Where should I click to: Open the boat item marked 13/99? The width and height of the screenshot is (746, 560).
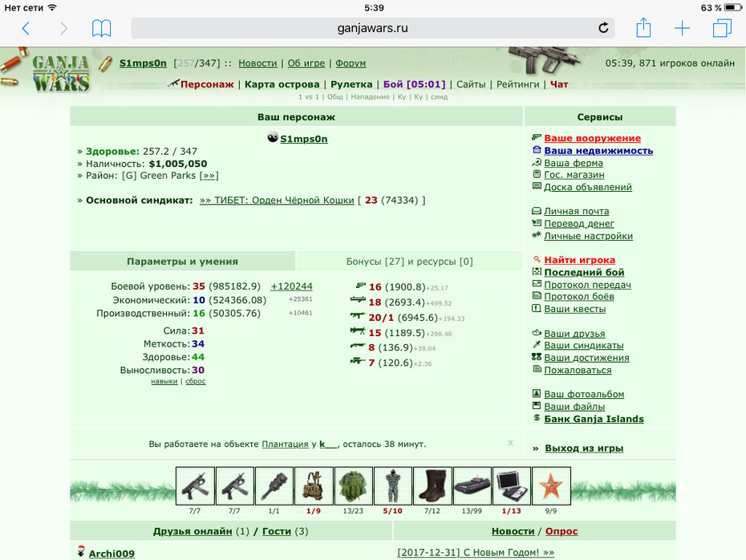click(472, 485)
